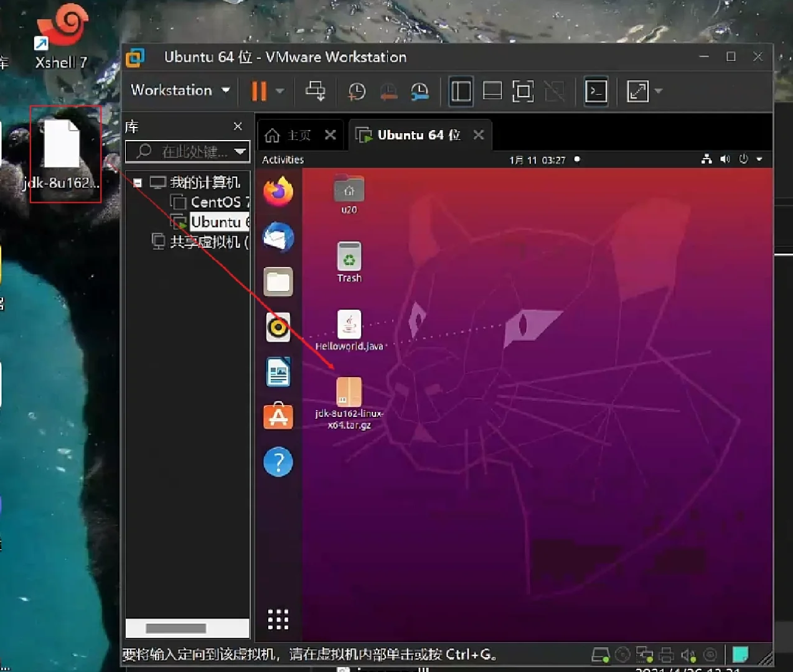This screenshot has width=793, height=672.
Task: Open the Ubuntu system menu arrow
Action: [759, 159]
